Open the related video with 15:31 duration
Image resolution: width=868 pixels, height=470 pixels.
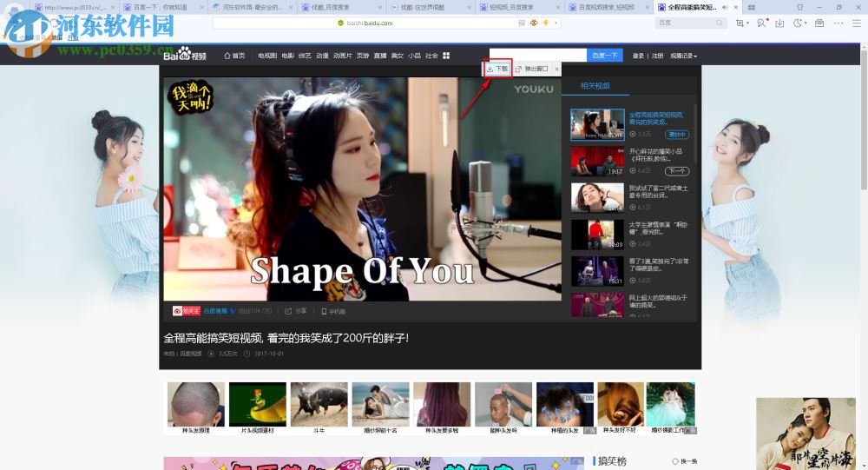597,271
